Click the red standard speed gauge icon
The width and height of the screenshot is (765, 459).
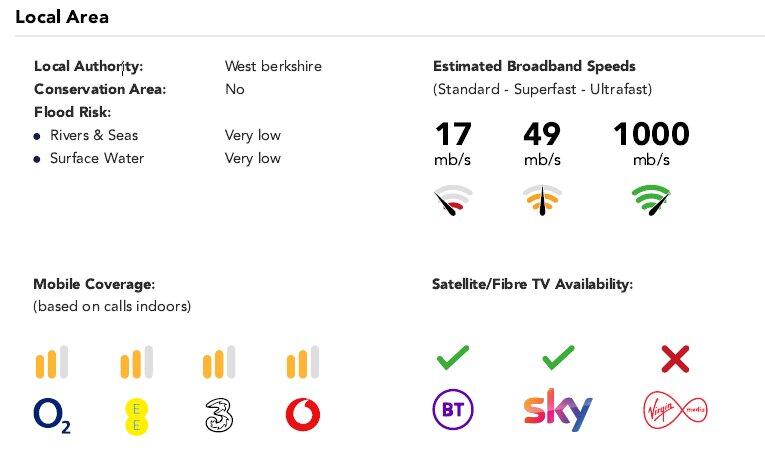(452, 200)
